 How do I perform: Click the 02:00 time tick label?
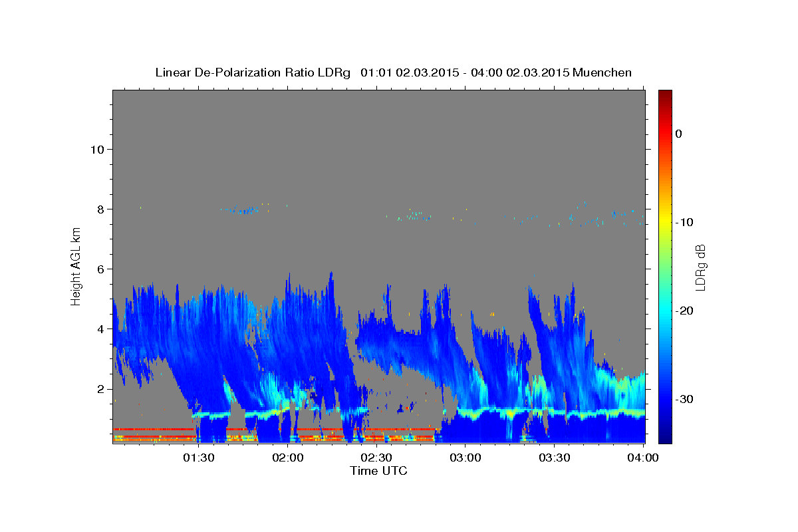coord(288,459)
